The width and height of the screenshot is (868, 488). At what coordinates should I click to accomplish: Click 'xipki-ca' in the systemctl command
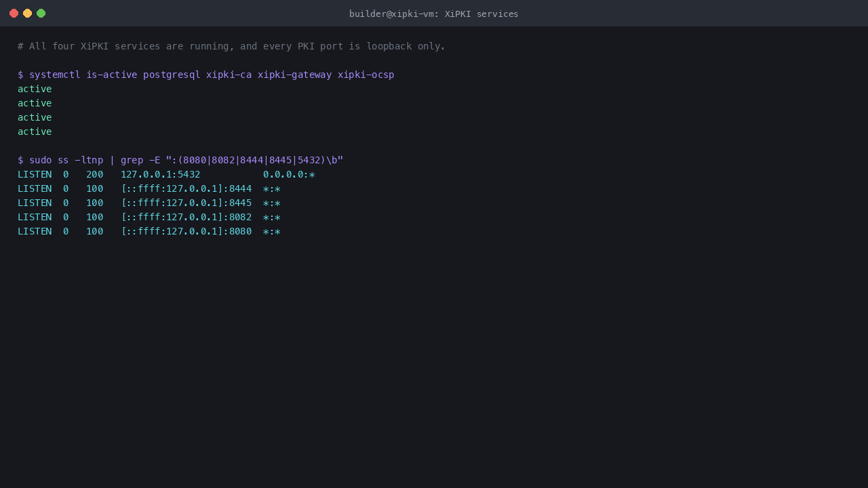pos(229,75)
